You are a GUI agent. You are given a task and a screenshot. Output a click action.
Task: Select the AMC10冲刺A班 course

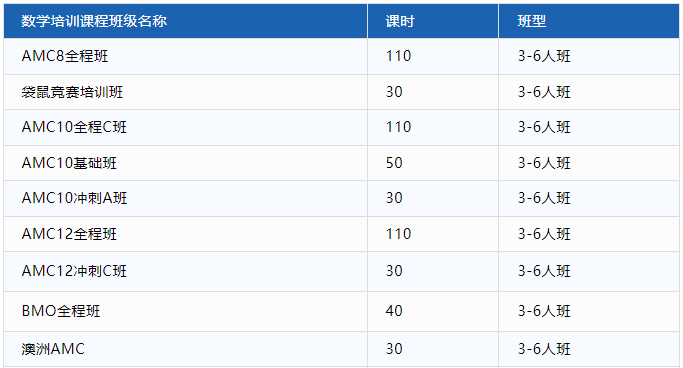(74, 198)
